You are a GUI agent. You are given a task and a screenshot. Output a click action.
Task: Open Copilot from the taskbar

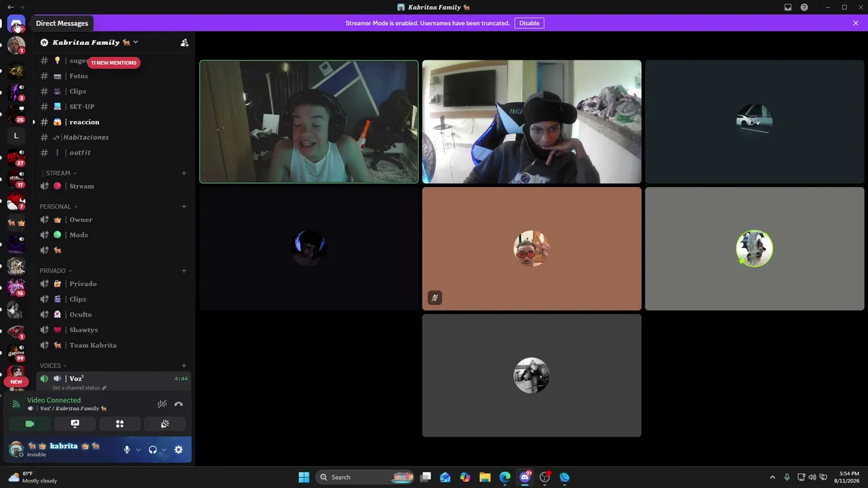click(465, 477)
